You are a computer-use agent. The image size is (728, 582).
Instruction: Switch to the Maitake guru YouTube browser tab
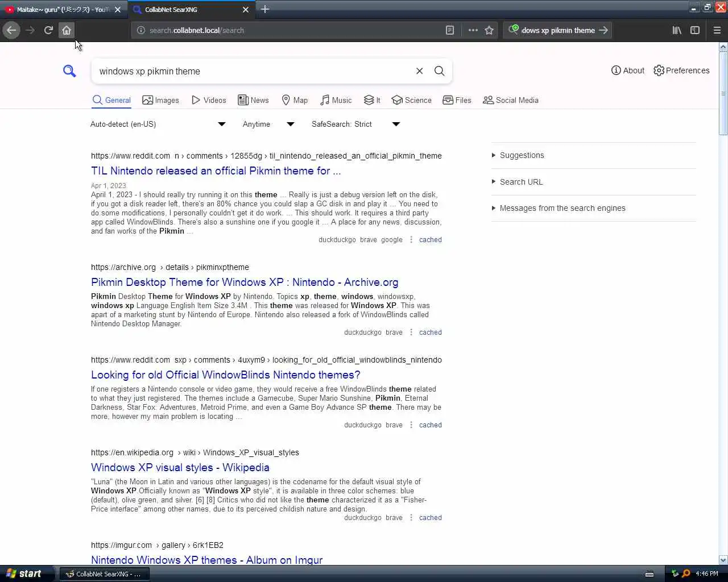pyautogui.click(x=63, y=10)
